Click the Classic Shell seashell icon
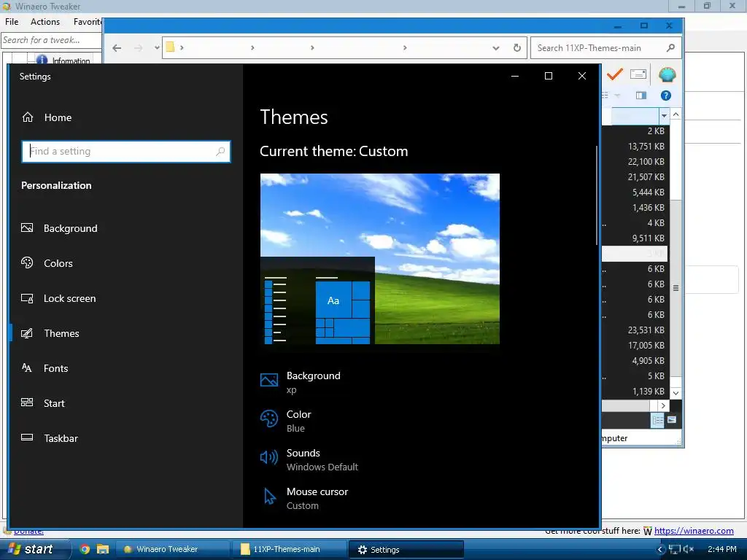Image resolution: width=747 pixels, height=560 pixels. [x=667, y=74]
